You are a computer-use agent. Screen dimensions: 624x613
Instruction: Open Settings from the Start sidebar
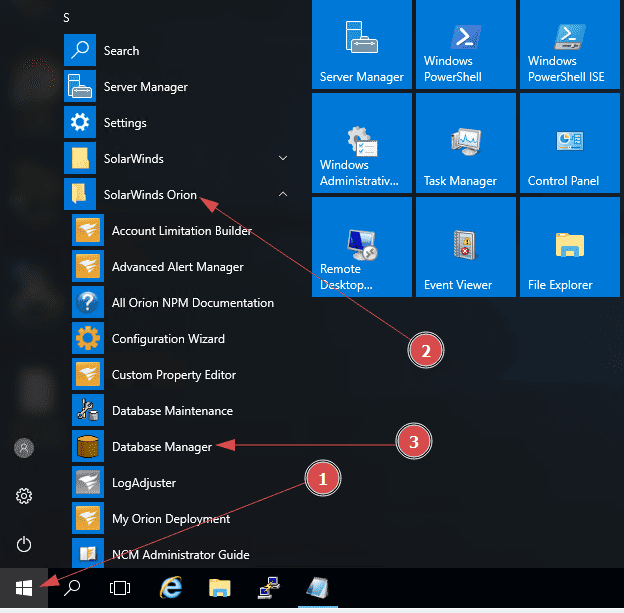24,496
